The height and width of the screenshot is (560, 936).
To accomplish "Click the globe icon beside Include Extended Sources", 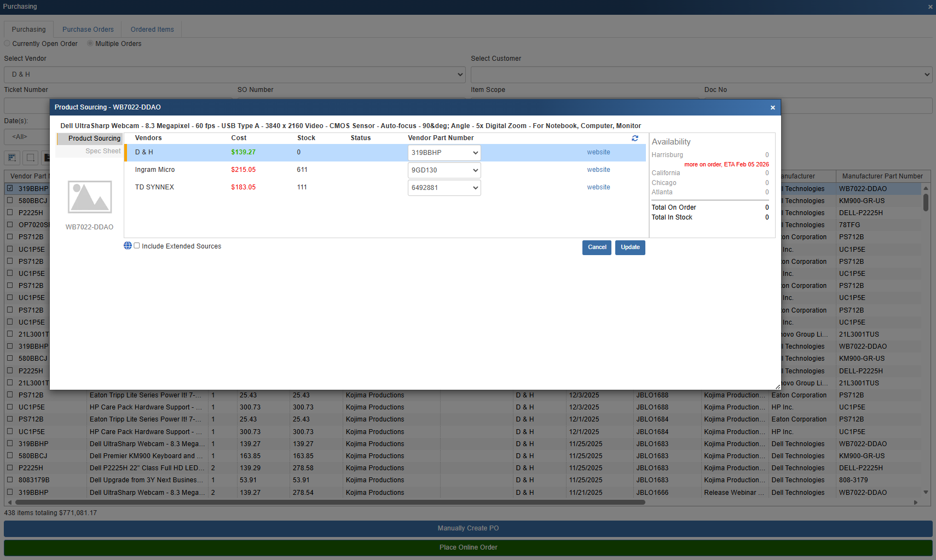I will (x=128, y=246).
